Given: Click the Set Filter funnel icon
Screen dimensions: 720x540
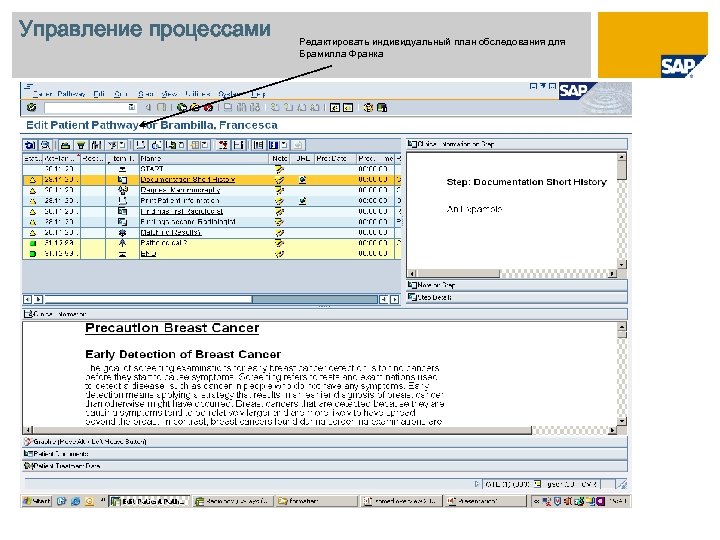Looking at the screenshot, I should pos(81,145).
